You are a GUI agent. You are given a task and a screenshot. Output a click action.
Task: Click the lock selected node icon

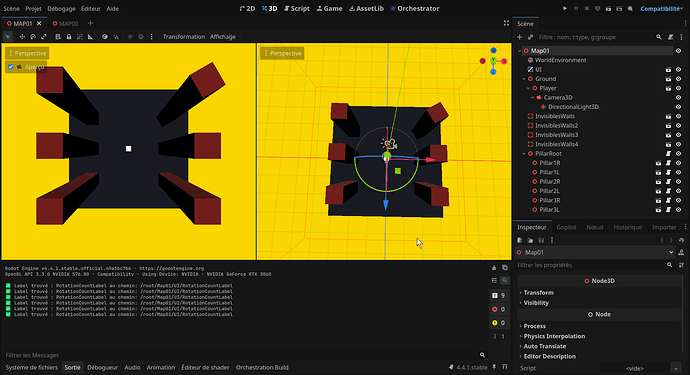(69, 37)
